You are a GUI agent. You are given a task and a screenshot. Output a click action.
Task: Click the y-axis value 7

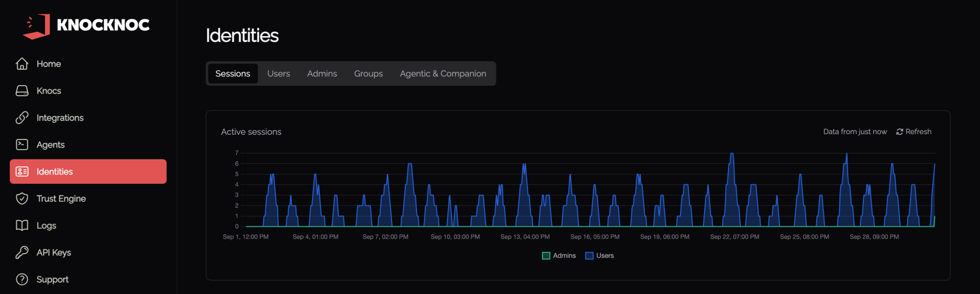pos(237,153)
